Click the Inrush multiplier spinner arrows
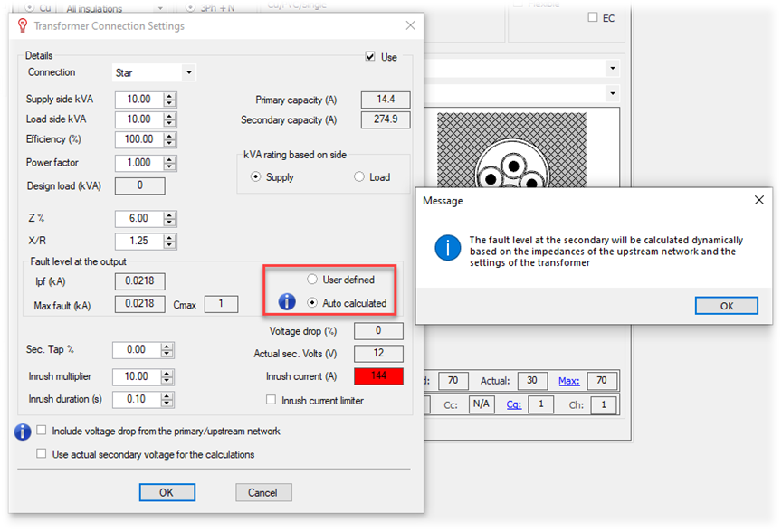 [167, 377]
